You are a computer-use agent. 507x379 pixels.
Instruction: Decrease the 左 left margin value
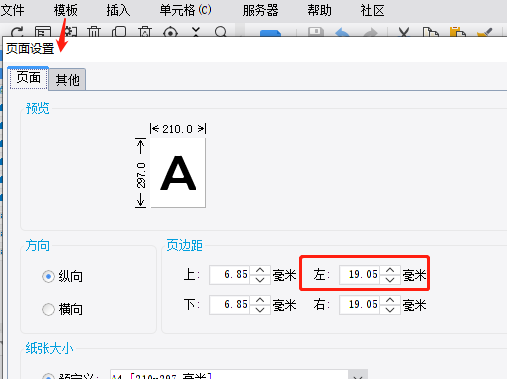[x=390, y=280]
